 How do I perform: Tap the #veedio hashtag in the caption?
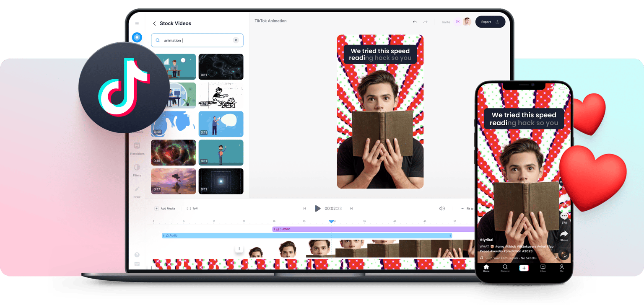[x=497, y=251]
